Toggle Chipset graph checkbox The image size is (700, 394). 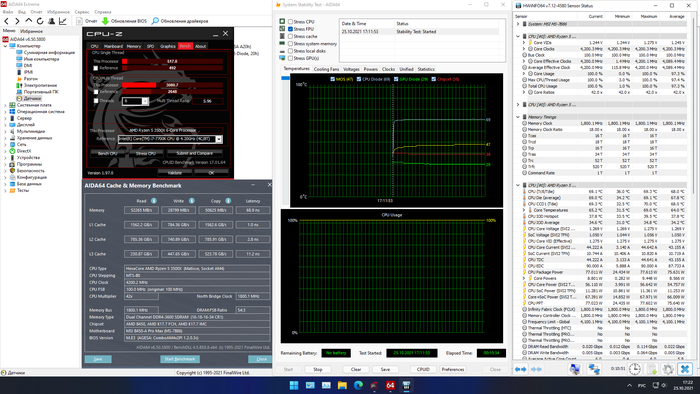coord(433,79)
